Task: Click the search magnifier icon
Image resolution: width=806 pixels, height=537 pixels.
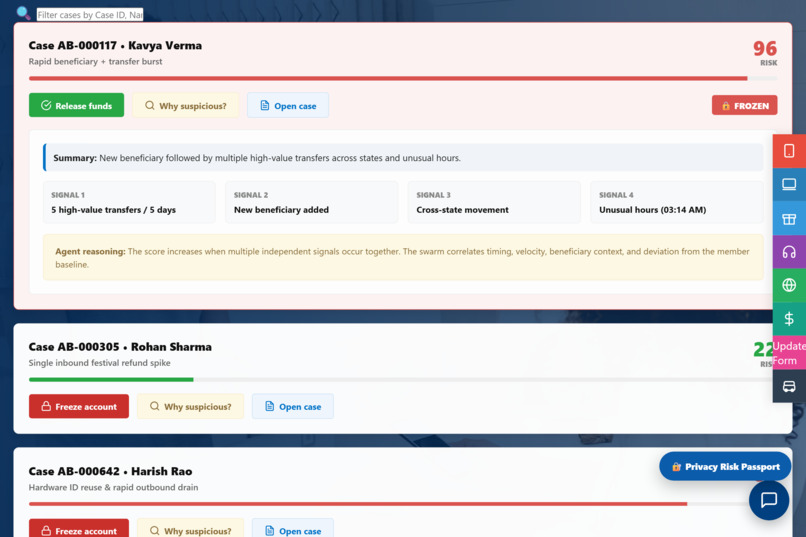Action: pos(23,13)
